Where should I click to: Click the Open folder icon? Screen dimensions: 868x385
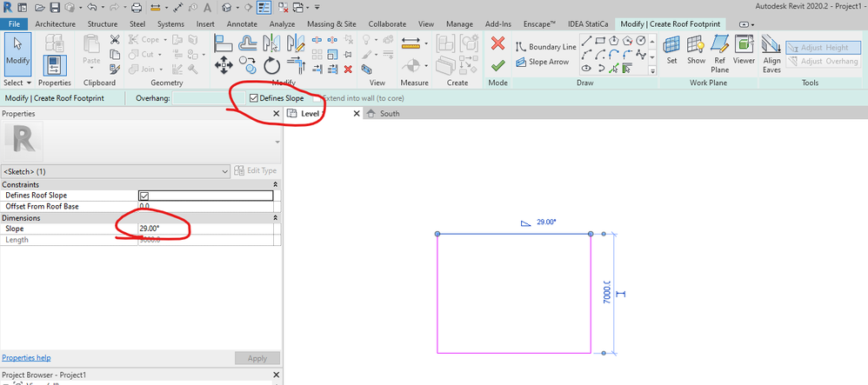click(40, 8)
